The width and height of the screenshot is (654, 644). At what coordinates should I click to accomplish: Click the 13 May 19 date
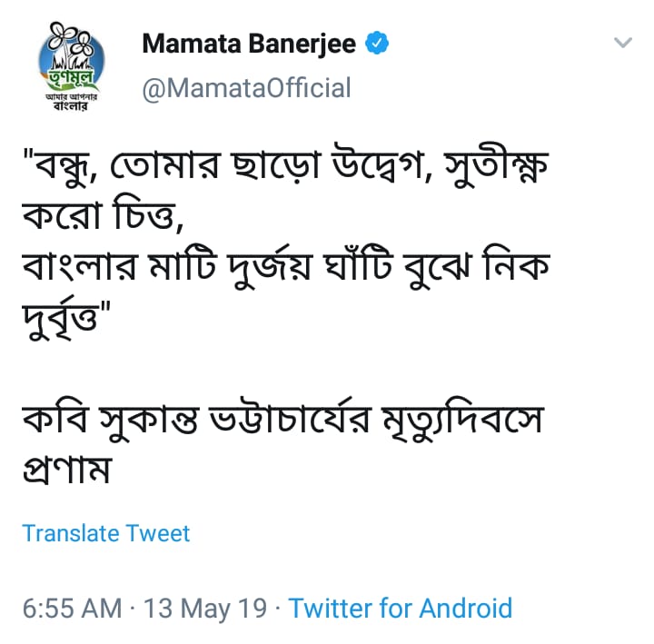click(204, 609)
